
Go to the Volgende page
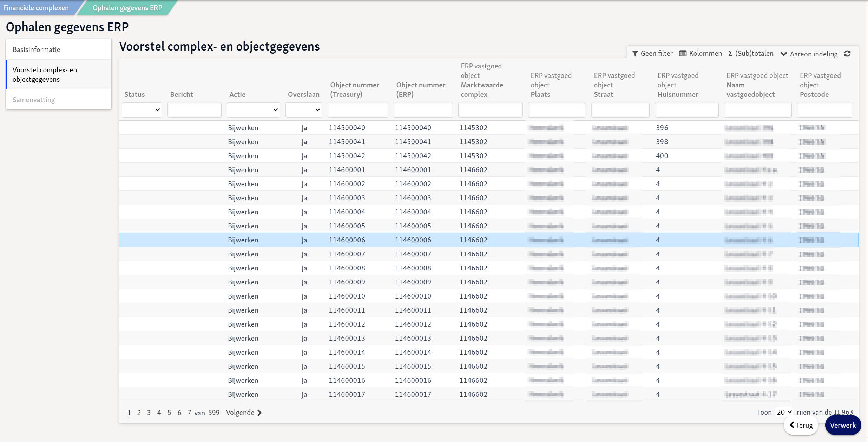point(244,413)
